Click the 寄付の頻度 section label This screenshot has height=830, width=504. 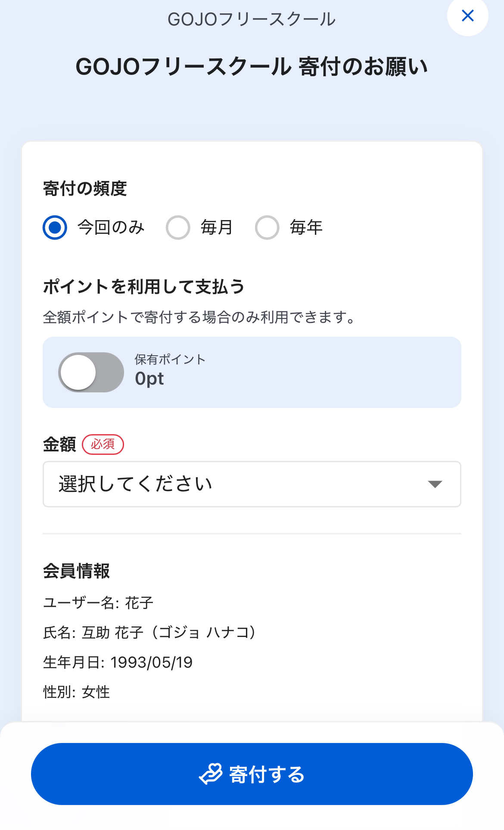(85, 189)
